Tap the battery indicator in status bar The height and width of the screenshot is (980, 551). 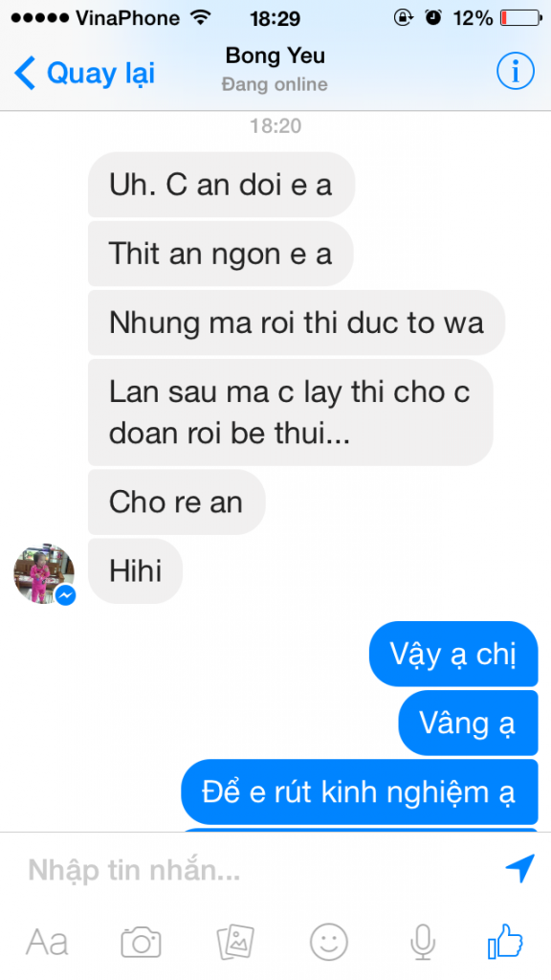click(x=521, y=18)
